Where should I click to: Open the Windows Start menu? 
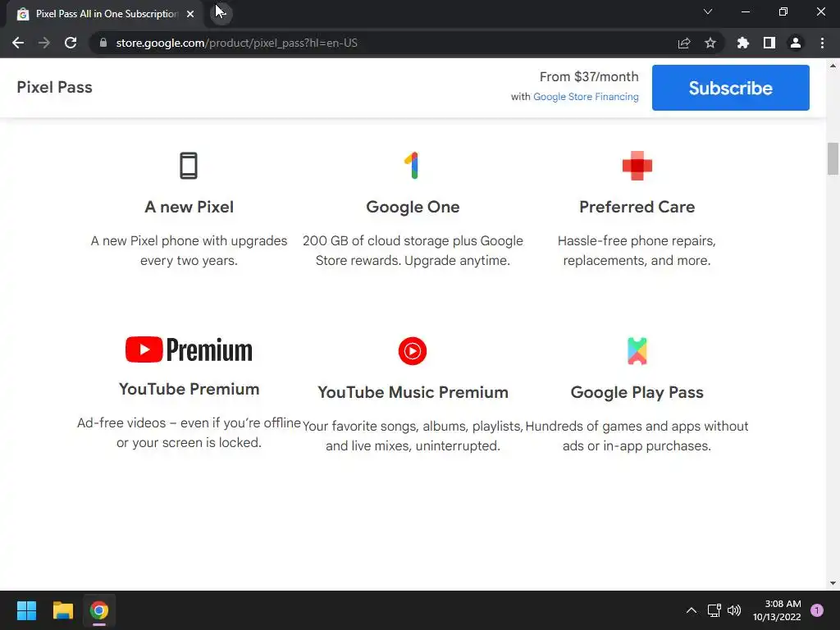(26, 610)
